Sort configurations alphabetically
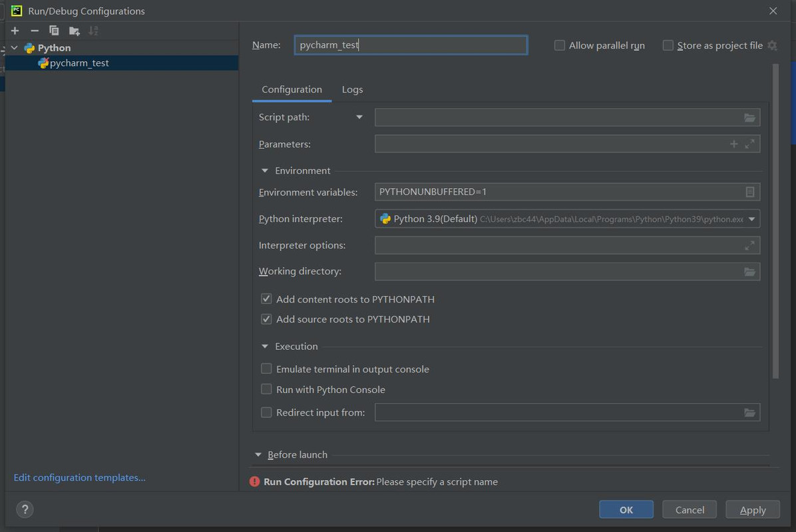796x532 pixels. pyautogui.click(x=93, y=31)
